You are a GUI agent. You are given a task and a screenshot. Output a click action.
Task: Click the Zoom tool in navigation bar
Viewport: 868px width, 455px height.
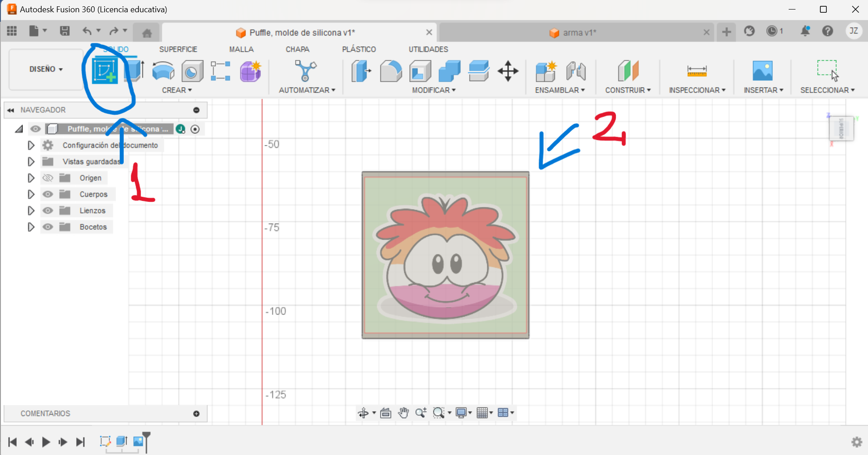421,413
